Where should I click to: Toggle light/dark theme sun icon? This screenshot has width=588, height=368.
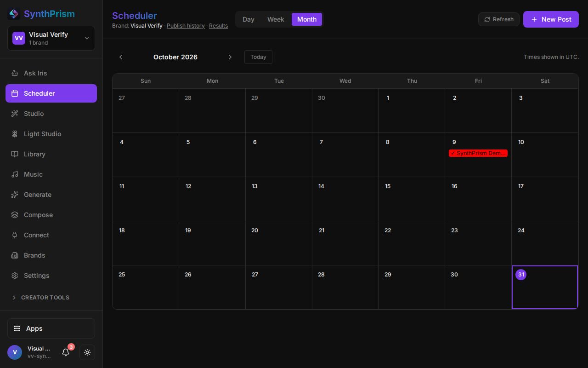click(87, 352)
